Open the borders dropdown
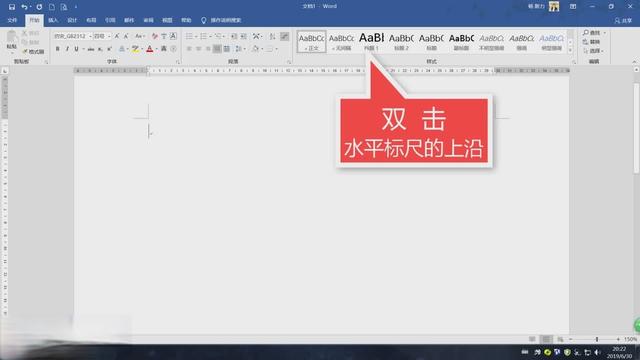This screenshot has width=640, height=360. click(277, 49)
